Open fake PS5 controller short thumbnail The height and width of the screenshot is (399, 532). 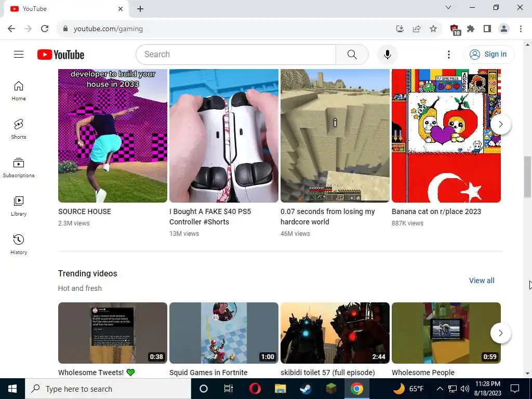coord(224,136)
